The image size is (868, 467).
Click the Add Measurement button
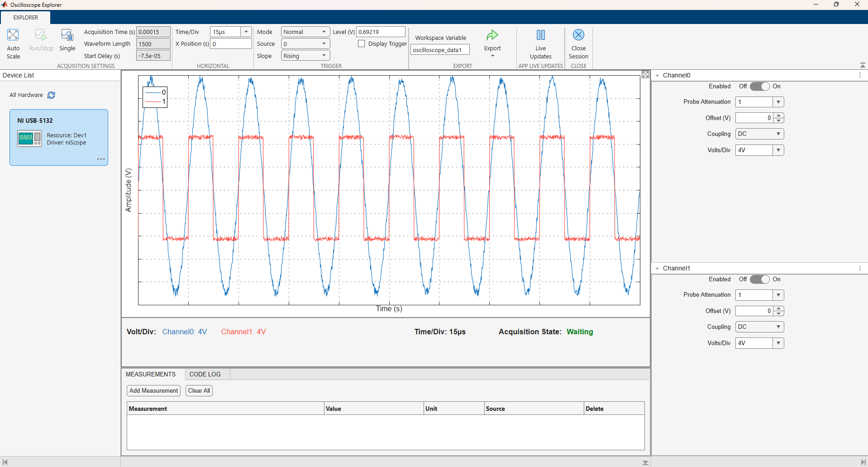[x=153, y=390]
